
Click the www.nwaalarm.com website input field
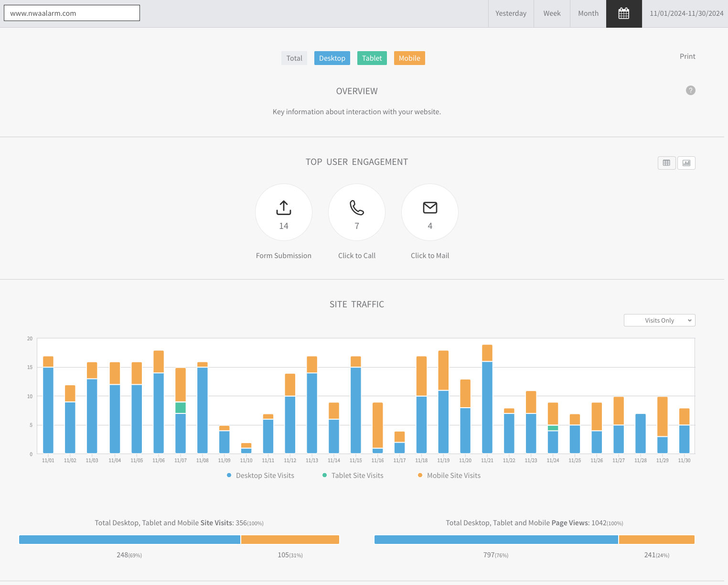[72, 13]
